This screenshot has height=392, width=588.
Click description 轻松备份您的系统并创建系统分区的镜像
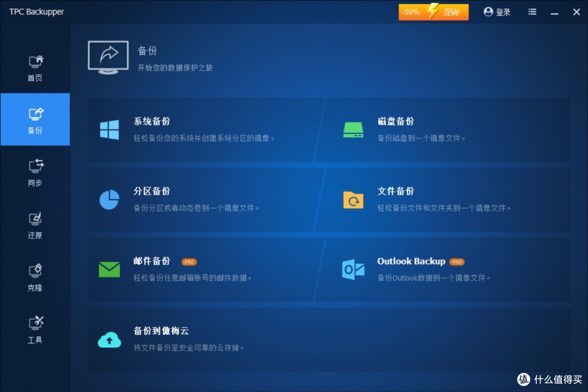tap(204, 138)
